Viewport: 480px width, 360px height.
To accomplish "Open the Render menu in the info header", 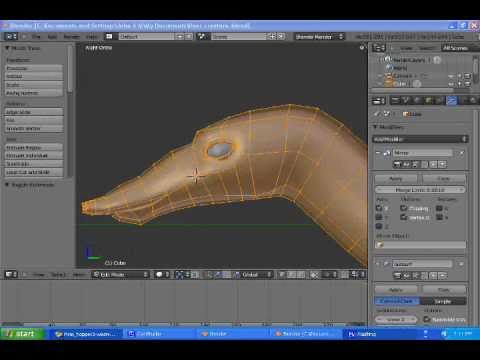I will pos(72,37).
